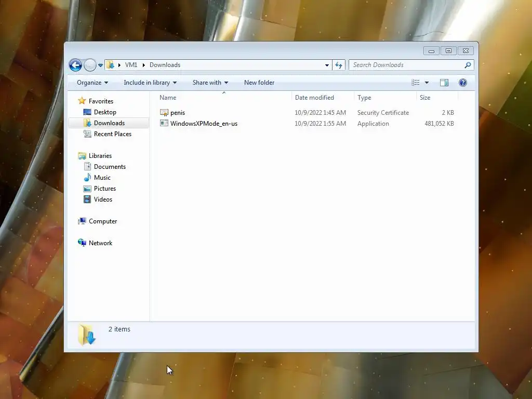
Task: Create a New folder
Action: point(259,83)
